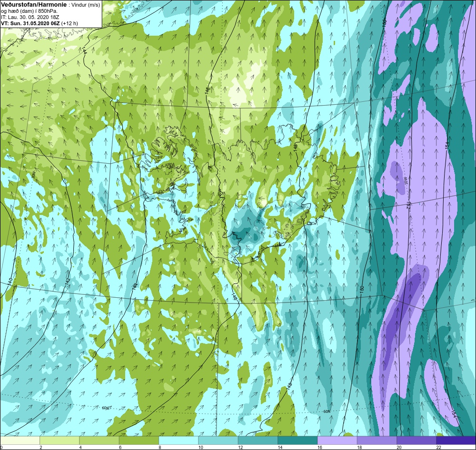Click the '30W' longitude label

33,176
